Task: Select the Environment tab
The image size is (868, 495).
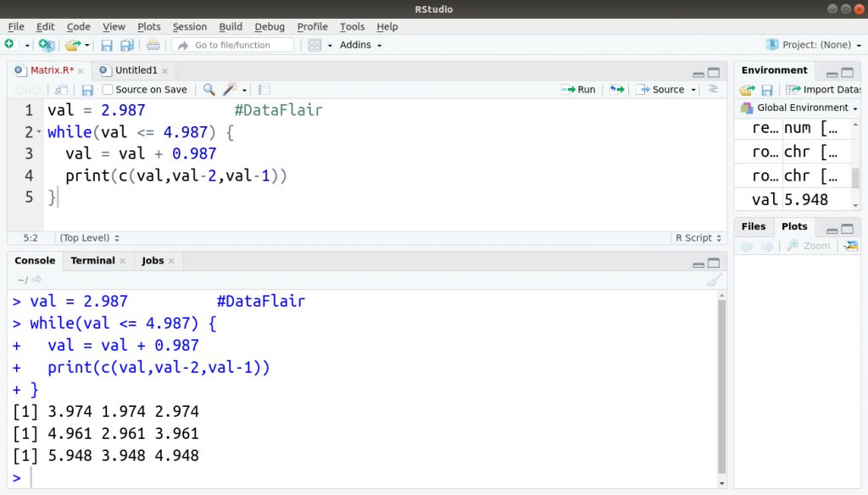Action: [774, 70]
